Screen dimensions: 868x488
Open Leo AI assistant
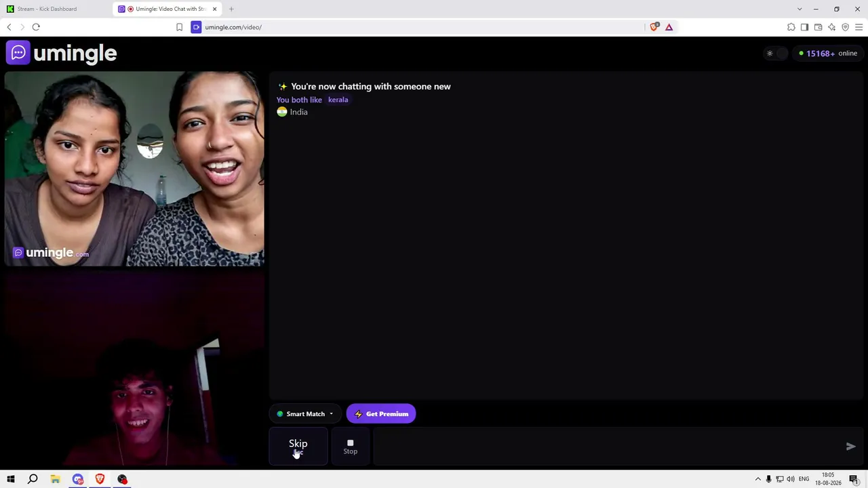click(x=832, y=27)
